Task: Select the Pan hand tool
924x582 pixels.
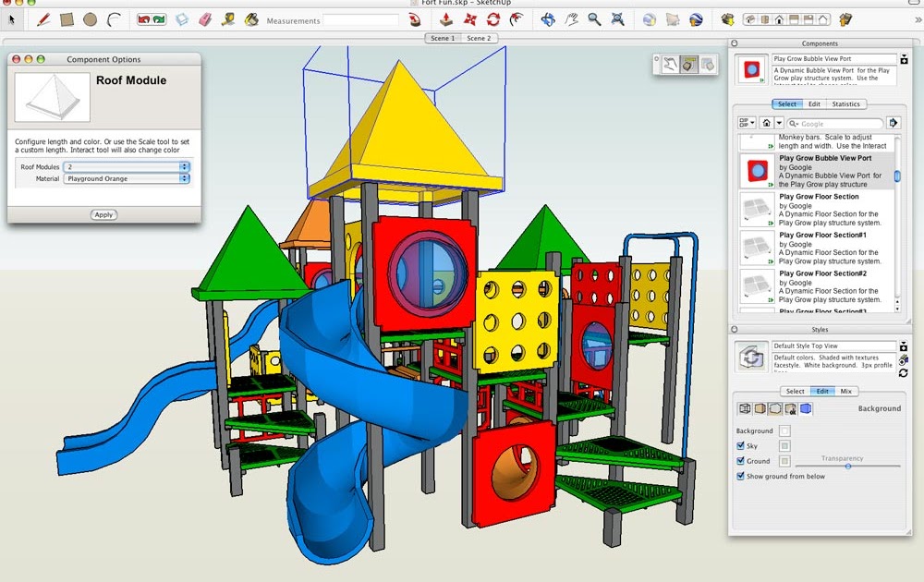Action: point(571,20)
